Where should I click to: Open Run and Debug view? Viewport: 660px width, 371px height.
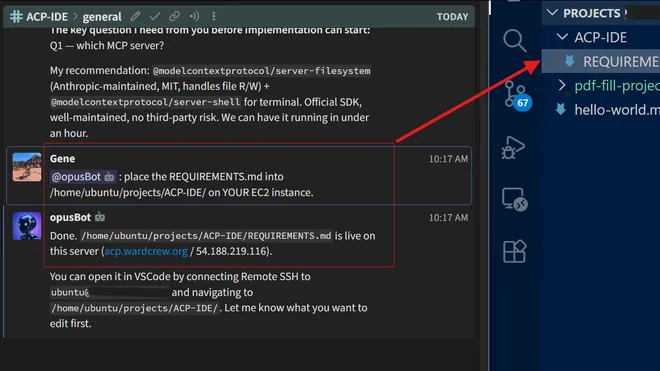tap(513, 147)
